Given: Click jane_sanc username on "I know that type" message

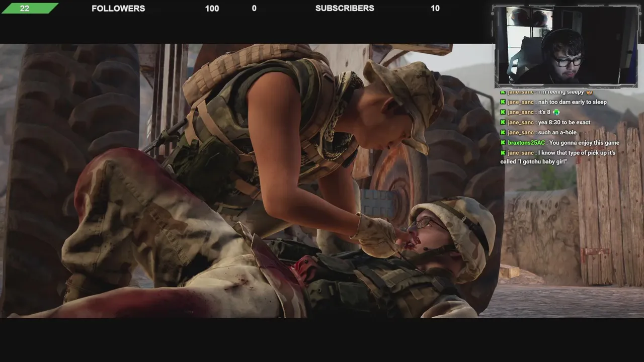Looking at the screenshot, I should pos(521,153).
